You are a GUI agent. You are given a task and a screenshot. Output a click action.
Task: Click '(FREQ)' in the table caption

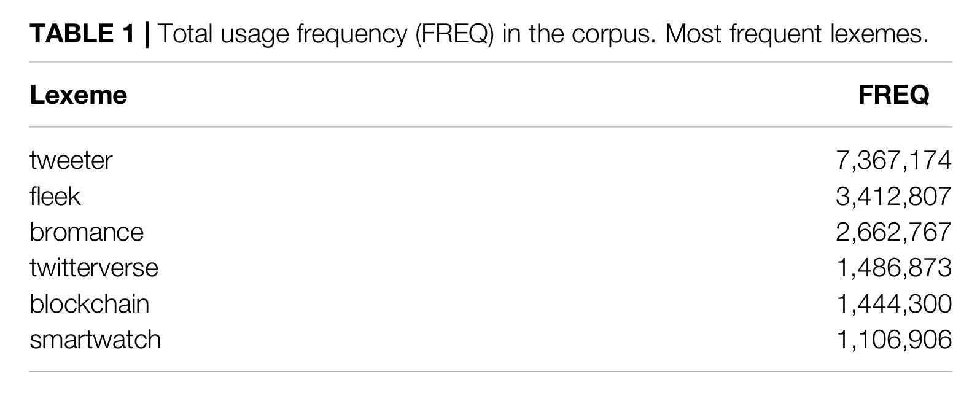coord(454,34)
